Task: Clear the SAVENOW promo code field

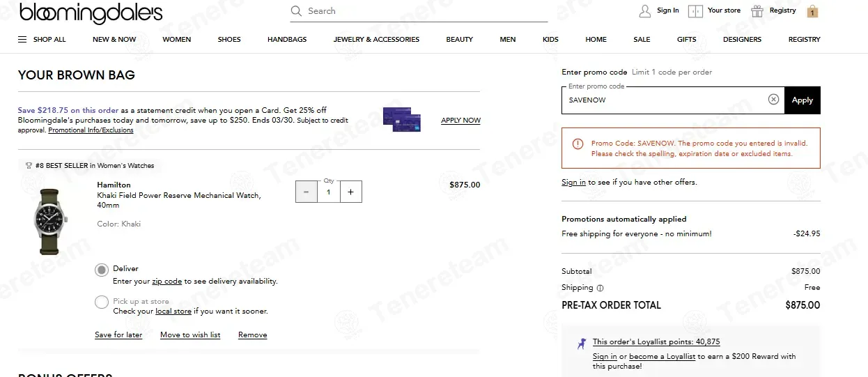Action: coord(773,100)
